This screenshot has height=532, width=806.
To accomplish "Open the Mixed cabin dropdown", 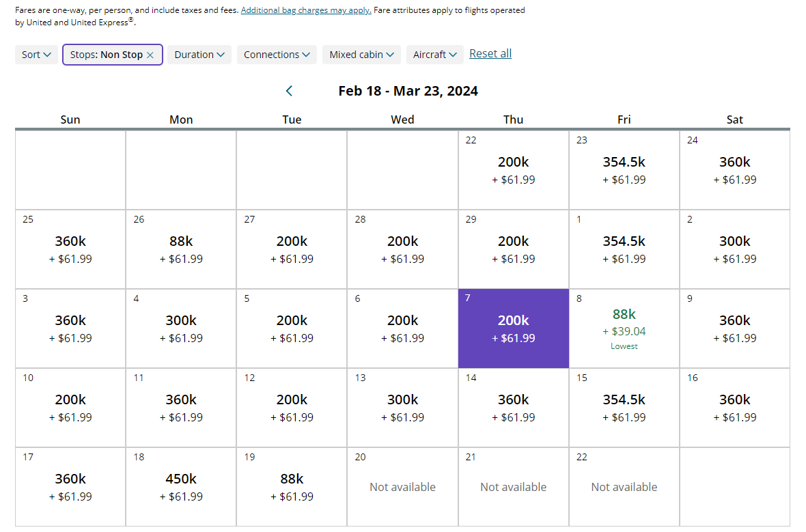I will [361, 55].
